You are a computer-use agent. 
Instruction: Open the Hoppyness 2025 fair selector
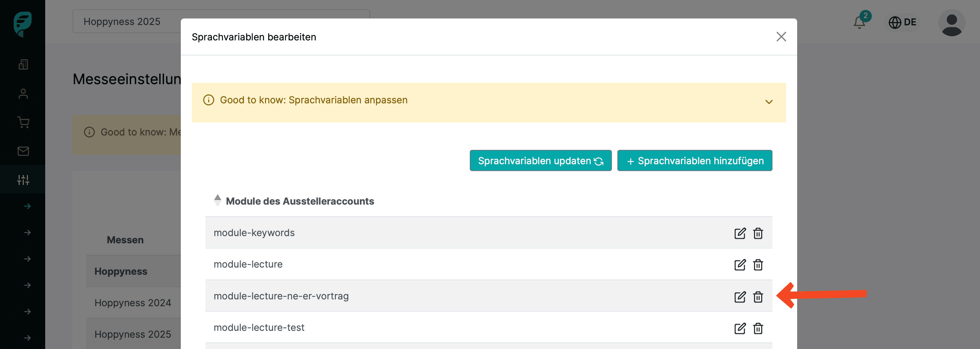221,21
